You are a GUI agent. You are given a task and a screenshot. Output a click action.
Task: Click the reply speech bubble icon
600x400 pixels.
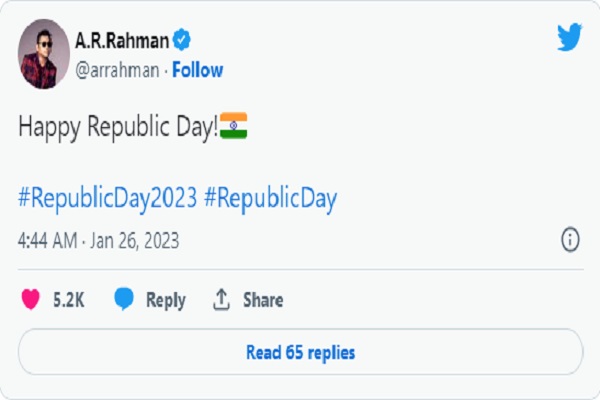[124, 300]
